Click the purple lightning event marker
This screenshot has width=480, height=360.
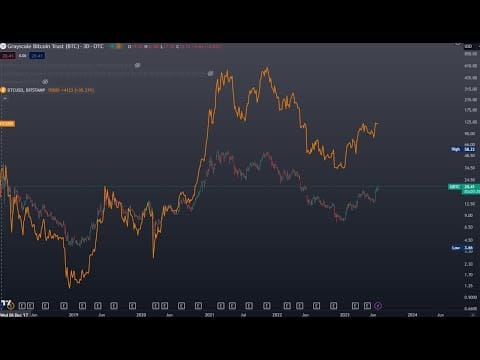[x=378, y=305]
